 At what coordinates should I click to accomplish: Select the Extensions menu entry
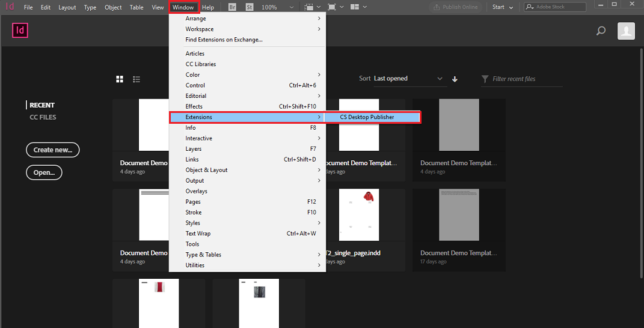(247, 117)
